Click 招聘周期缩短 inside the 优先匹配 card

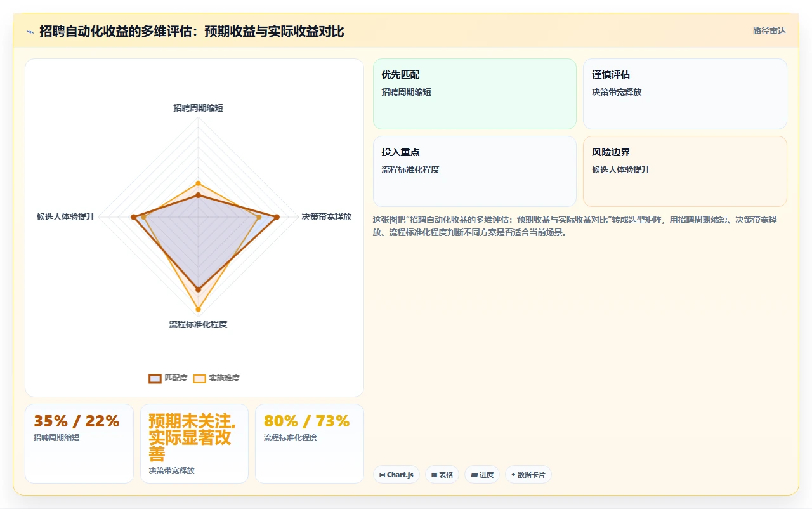pos(406,92)
